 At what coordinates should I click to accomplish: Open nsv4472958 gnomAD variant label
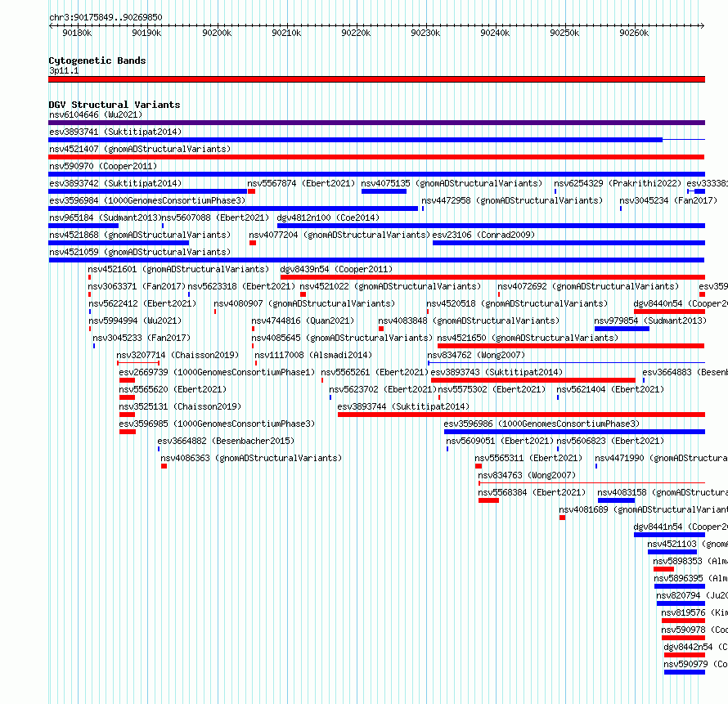pyautogui.click(x=512, y=200)
